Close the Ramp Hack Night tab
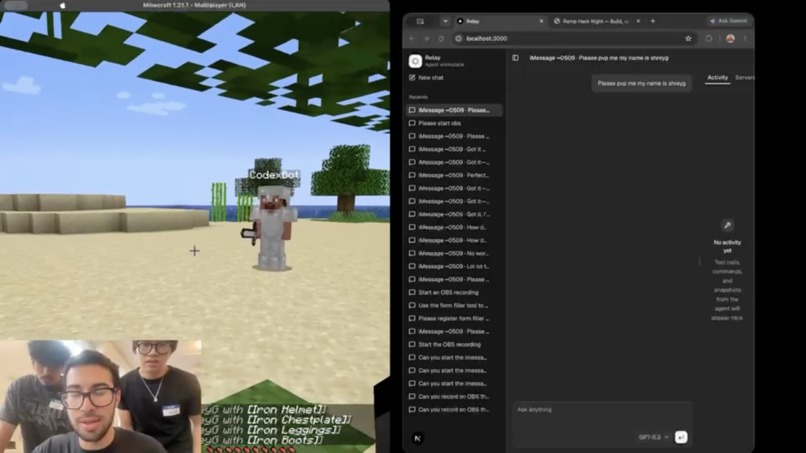The width and height of the screenshot is (806, 453). [638, 21]
